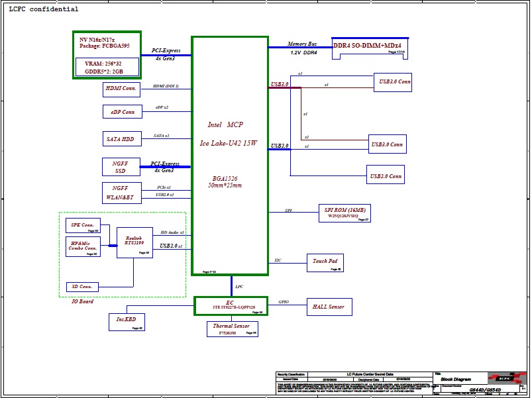
Task: Select "PCI-Express" label beside the NV GPU
Action: [166, 50]
